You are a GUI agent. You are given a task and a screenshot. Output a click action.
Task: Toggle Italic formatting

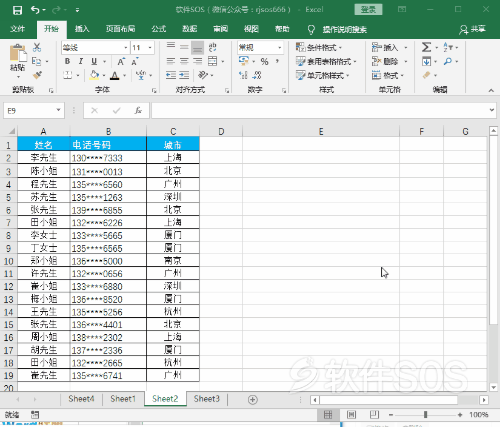pyautogui.click(x=81, y=61)
